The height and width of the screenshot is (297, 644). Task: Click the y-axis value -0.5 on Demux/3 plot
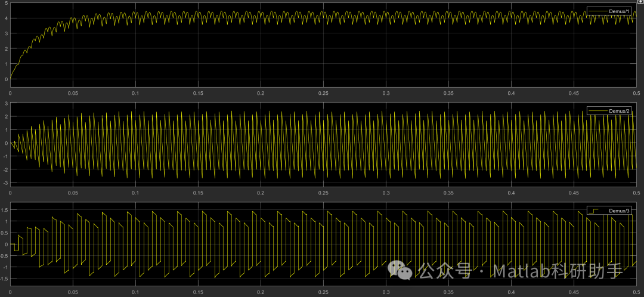(4, 255)
